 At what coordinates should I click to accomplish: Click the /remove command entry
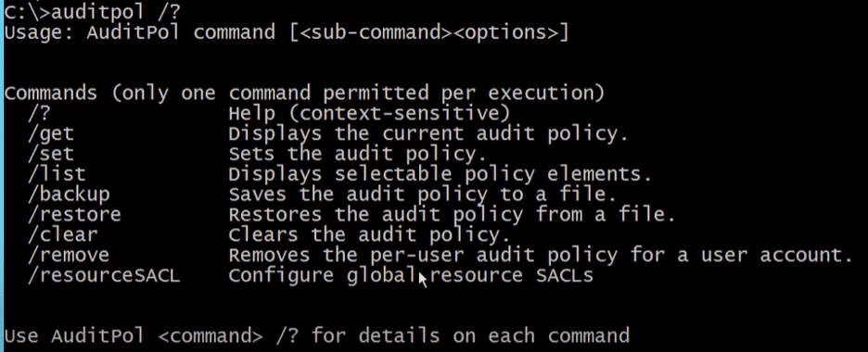[x=69, y=255]
